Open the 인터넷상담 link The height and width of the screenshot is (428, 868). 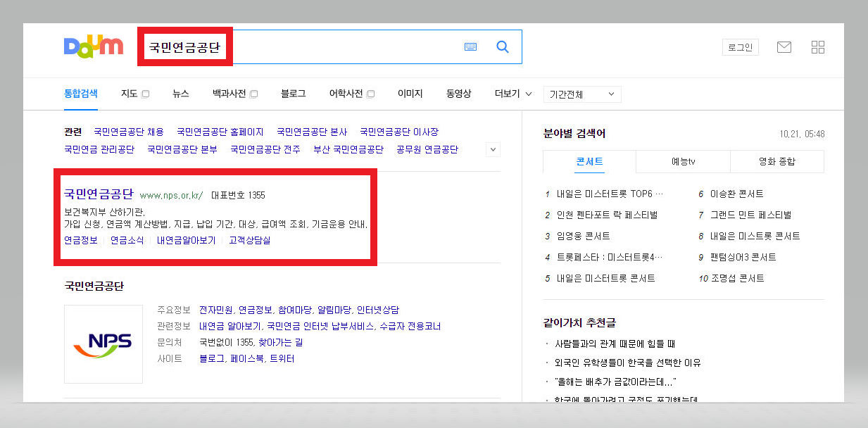(x=378, y=310)
